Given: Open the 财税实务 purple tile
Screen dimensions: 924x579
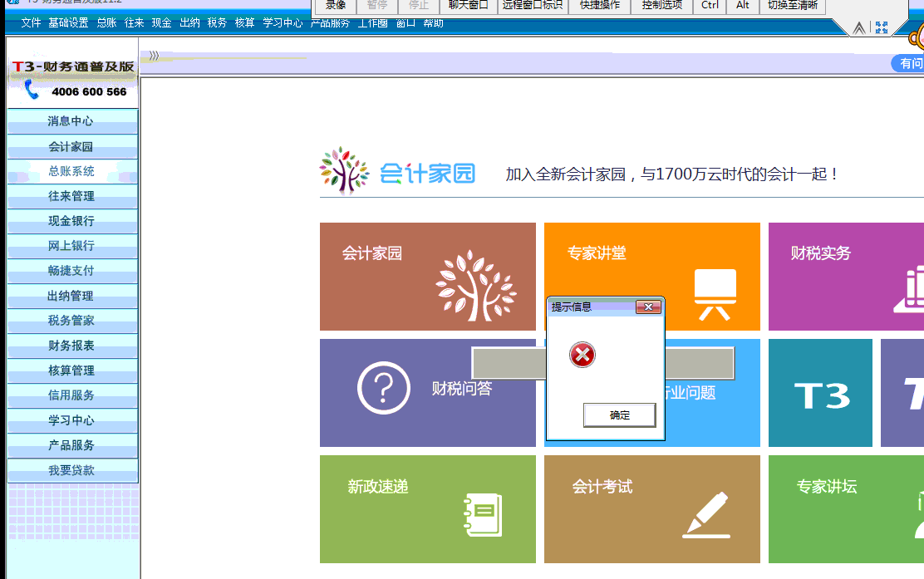Looking at the screenshot, I should click(x=846, y=277).
